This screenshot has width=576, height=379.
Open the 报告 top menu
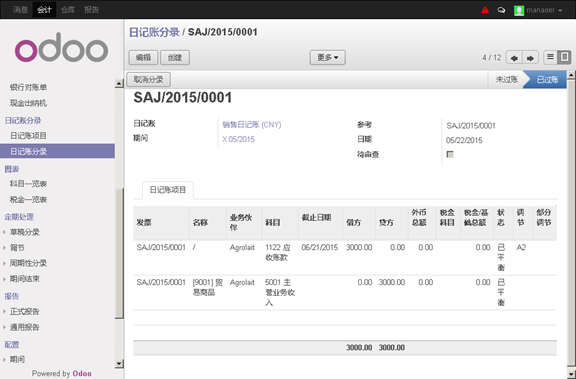pos(91,10)
